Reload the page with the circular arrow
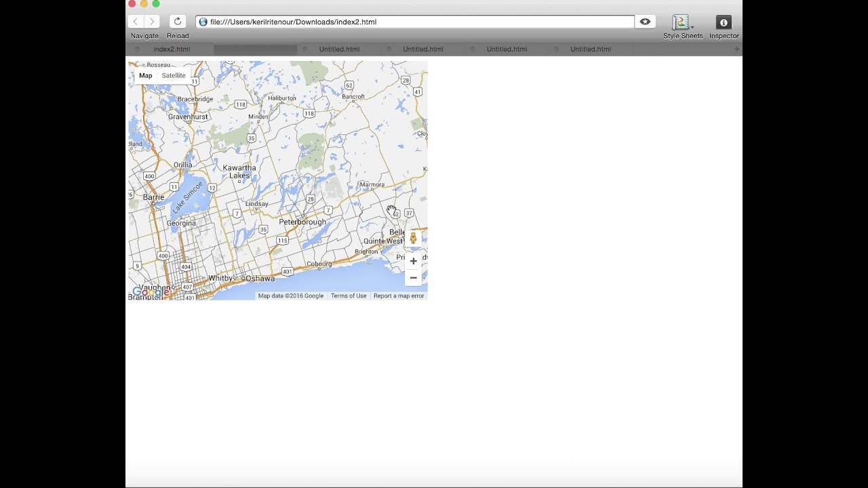Viewport: 868px width, 488px height. 178,22
